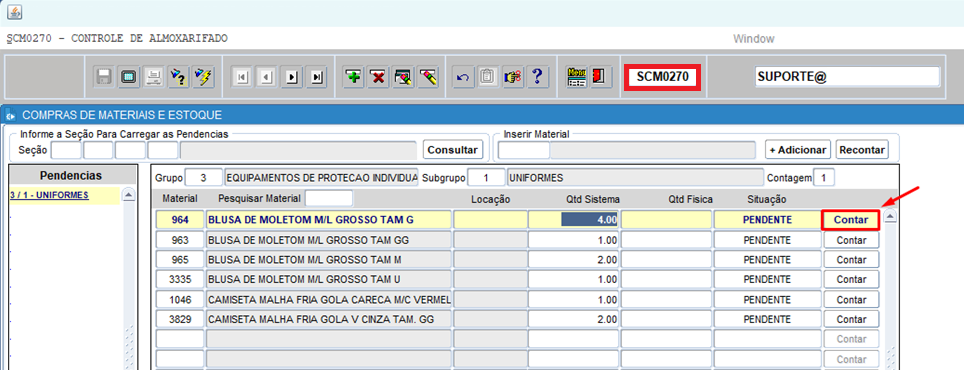
Task: Click Contar for material 963
Action: [x=851, y=240]
